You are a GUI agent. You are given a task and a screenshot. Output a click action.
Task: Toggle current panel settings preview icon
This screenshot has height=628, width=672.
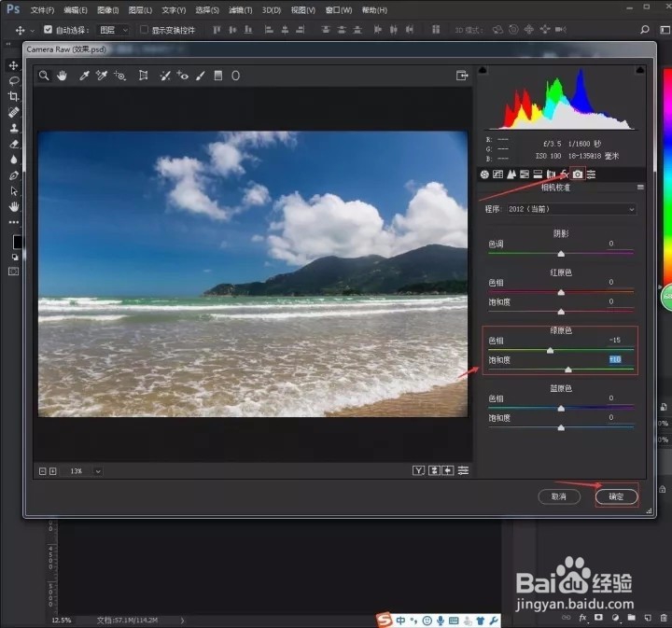pyautogui.click(x=463, y=471)
